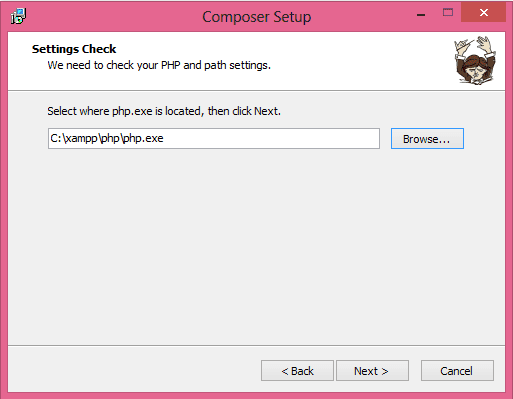This screenshot has height=399, width=513.
Task: Click the Composer Setup title text
Action: tap(257, 17)
